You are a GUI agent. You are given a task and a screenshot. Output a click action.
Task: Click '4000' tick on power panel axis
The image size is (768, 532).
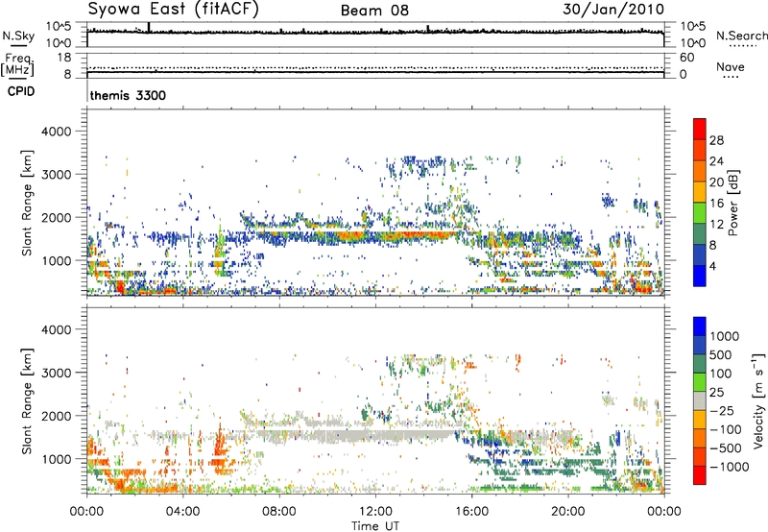pyautogui.click(x=57, y=132)
